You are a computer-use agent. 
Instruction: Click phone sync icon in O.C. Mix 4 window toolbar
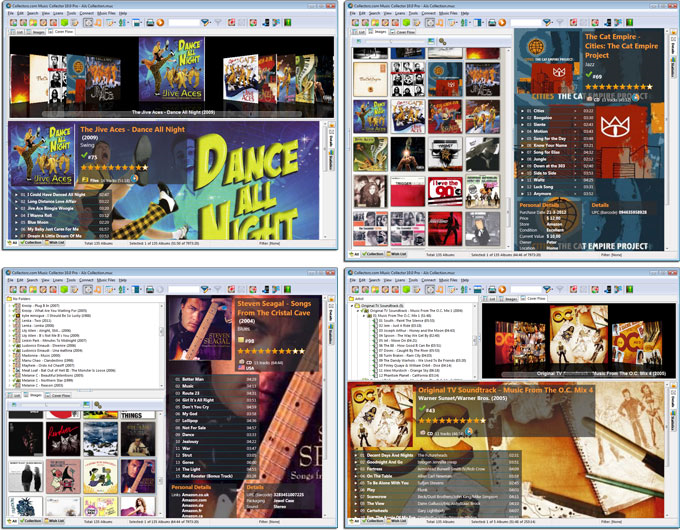(x=608, y=289)
